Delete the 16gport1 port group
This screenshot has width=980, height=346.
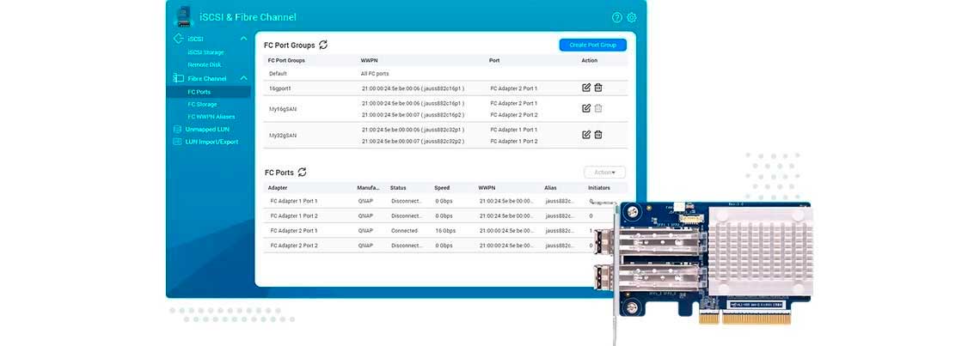point(598,88)
